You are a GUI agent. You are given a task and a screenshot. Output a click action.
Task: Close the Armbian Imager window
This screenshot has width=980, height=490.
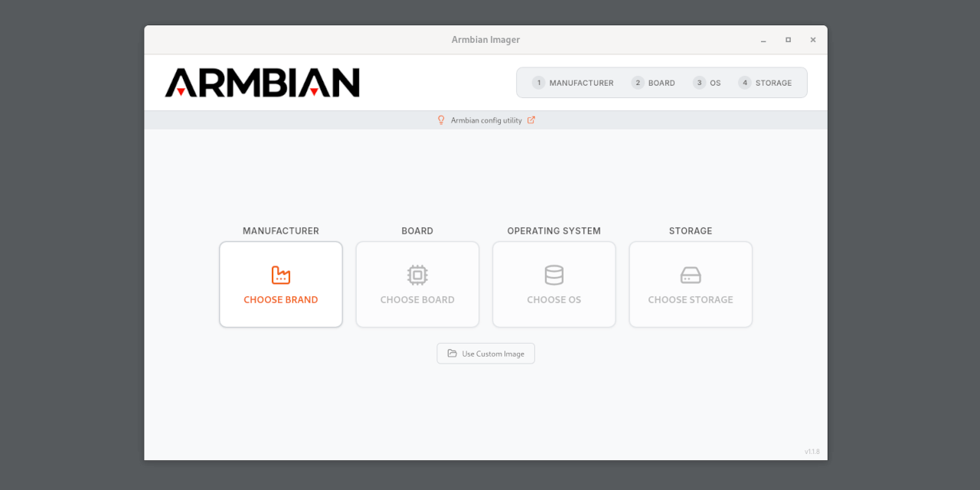[813, 40]
